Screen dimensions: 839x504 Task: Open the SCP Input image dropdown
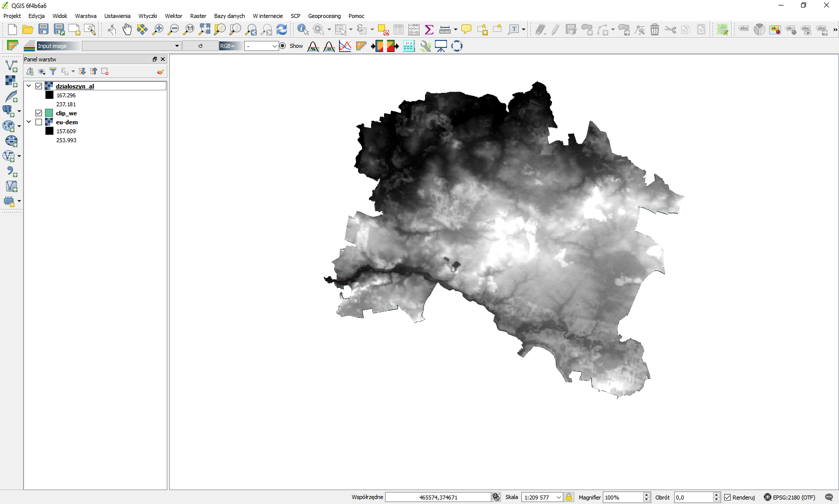tap(131, 46)
